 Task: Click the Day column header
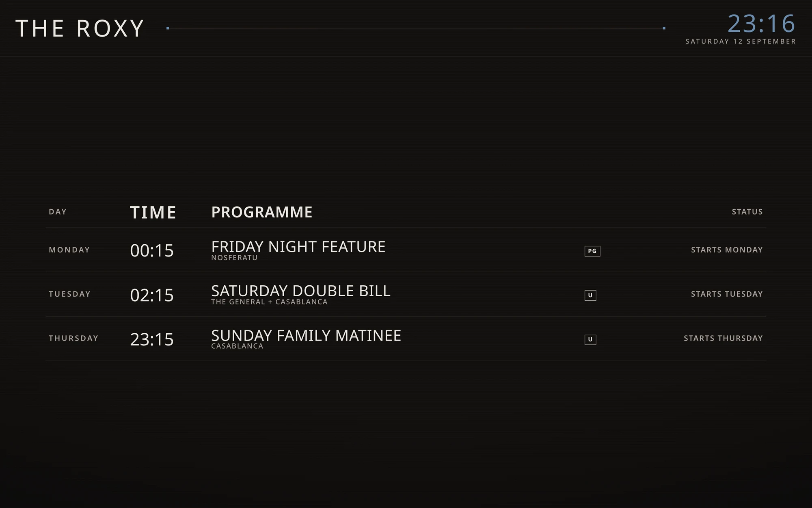point(58,212)
